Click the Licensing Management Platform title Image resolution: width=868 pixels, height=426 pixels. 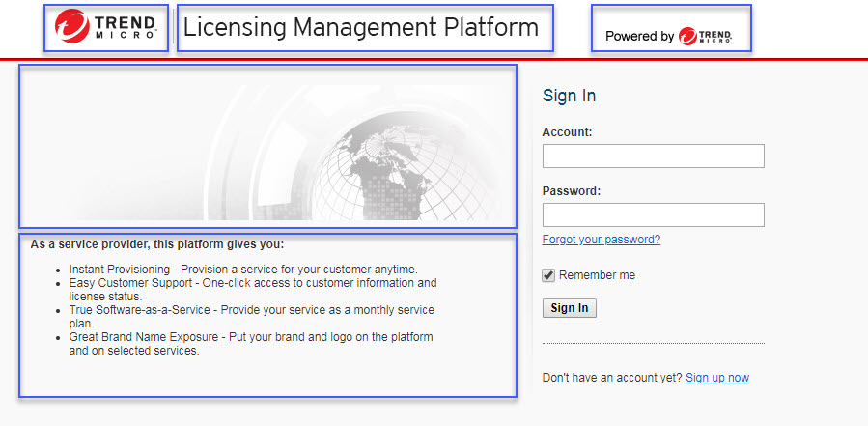[x=361, y=28]
